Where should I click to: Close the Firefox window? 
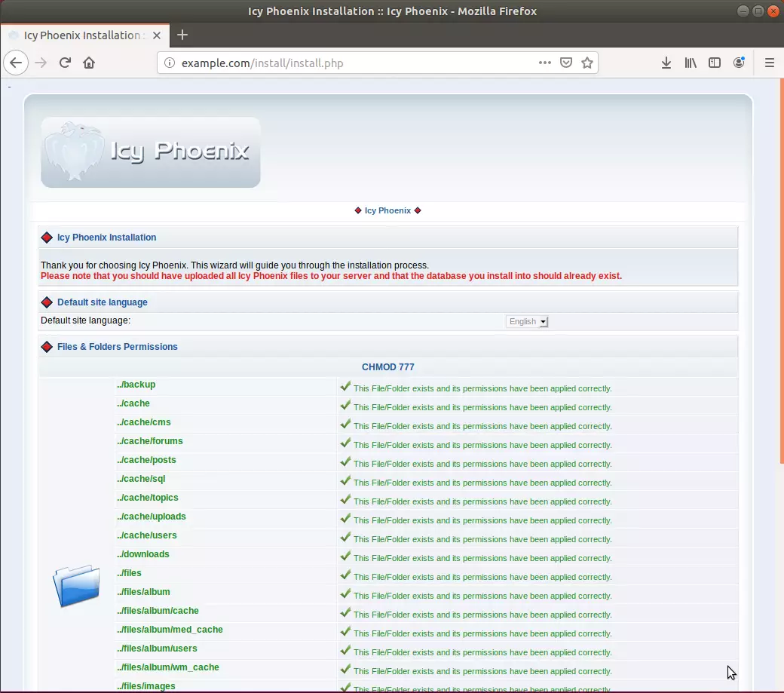773,11
